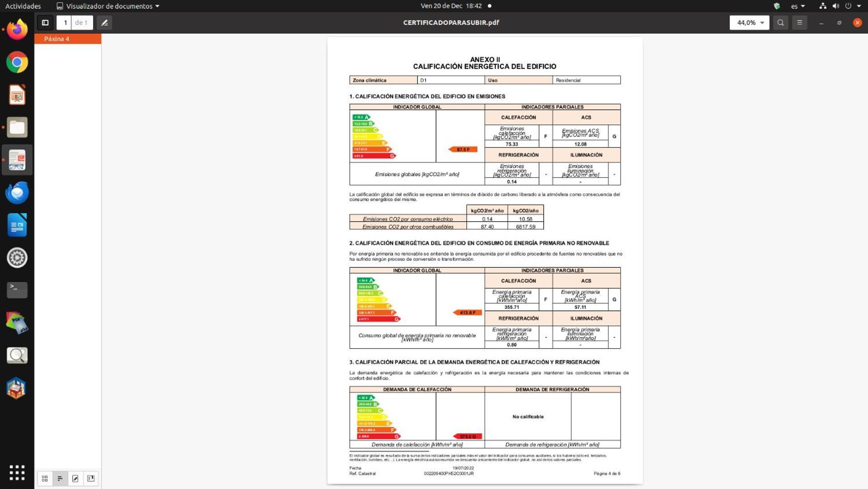Image resolution: width=868 pixels, height=489 pixels.
Task: Activate the annotation pencil tool
Action: [104, 23]
